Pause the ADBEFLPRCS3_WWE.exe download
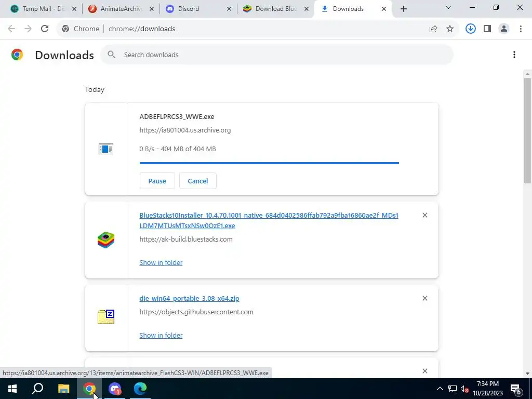 pyautogui.click(x=157, y=181)
